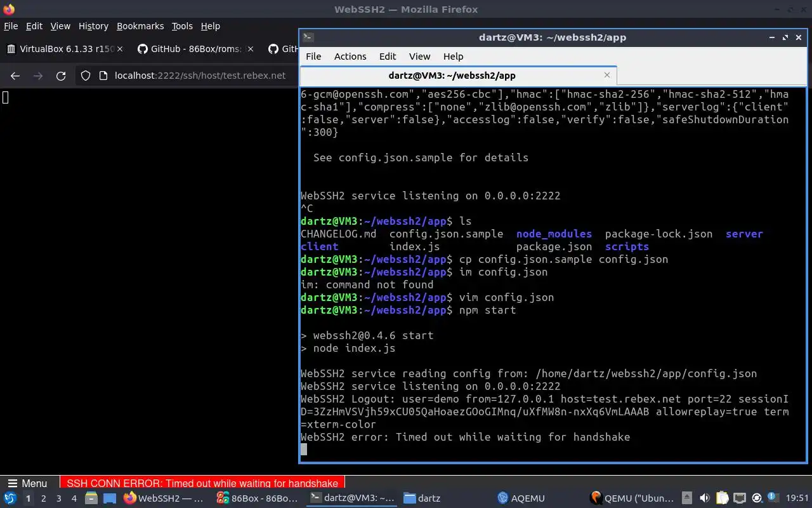This screenshot has height=508, width=812.
Task: Click 'package-lock.json' in terminal listing
Action: click(x=658, y=234)
